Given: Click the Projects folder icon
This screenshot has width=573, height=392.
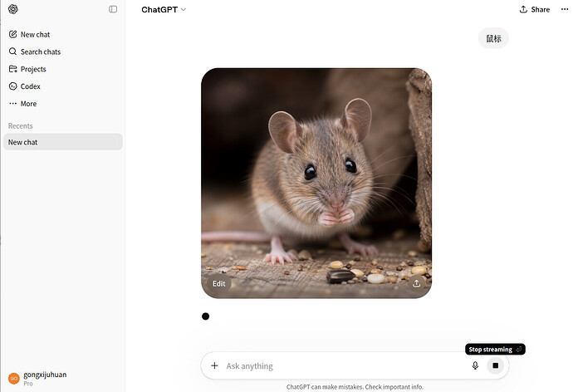Looking at the screenshot, I should tap(12, 69).
